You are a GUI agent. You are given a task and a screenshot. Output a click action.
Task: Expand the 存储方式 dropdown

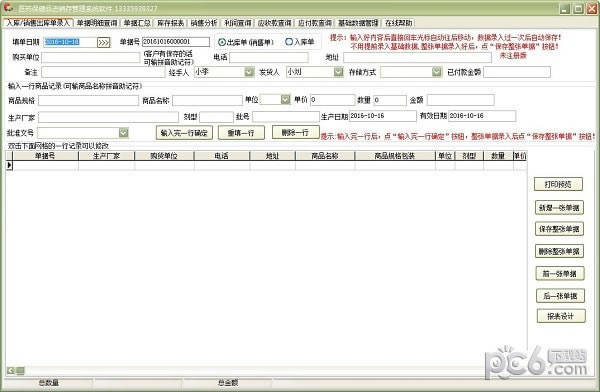pos(437,72)
